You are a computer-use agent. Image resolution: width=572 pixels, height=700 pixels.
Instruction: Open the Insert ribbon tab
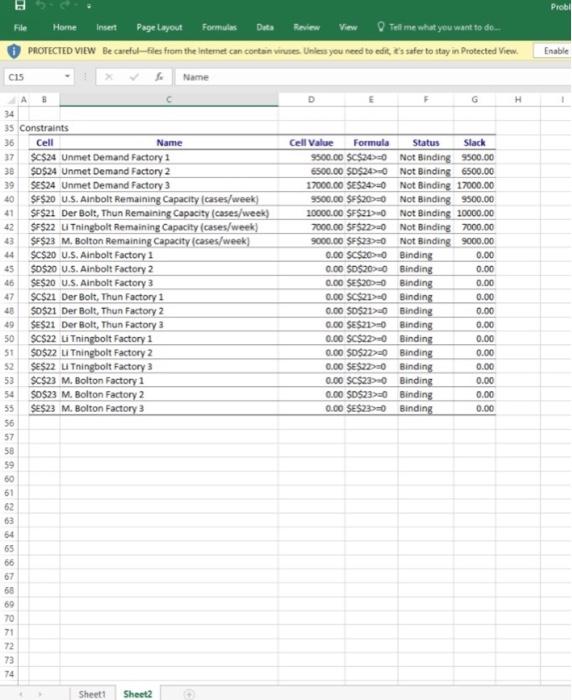coord(106,27)
